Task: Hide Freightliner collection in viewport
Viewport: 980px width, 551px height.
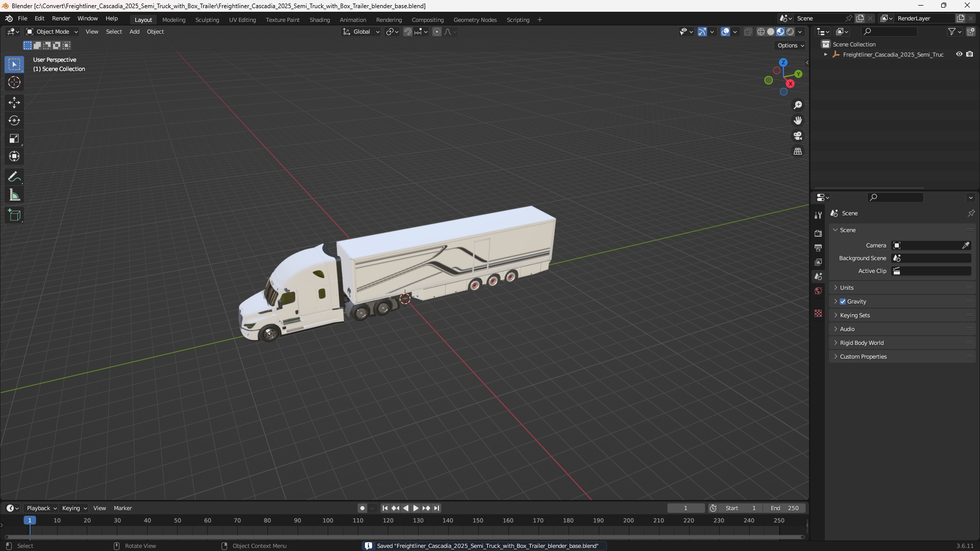Action: [959, 54]
